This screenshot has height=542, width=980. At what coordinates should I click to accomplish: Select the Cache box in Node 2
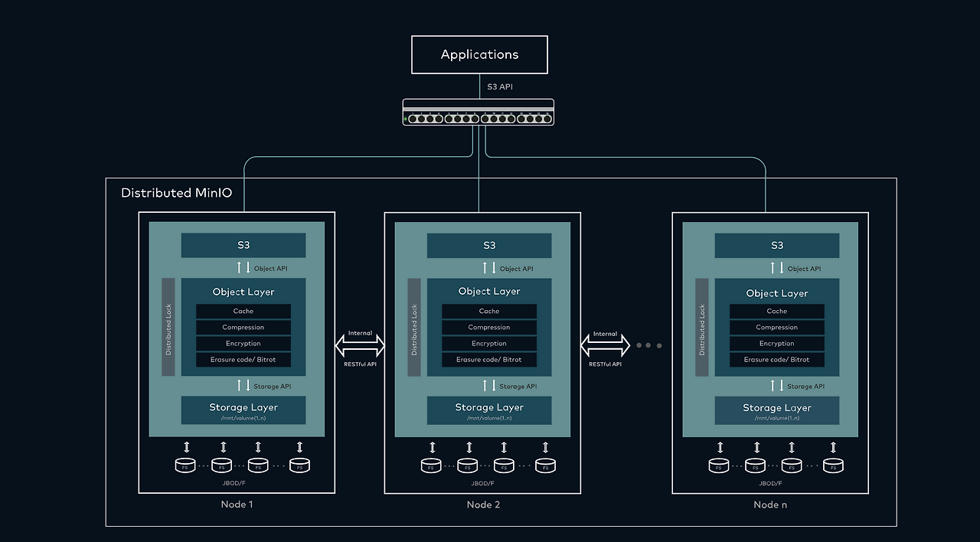489,312
